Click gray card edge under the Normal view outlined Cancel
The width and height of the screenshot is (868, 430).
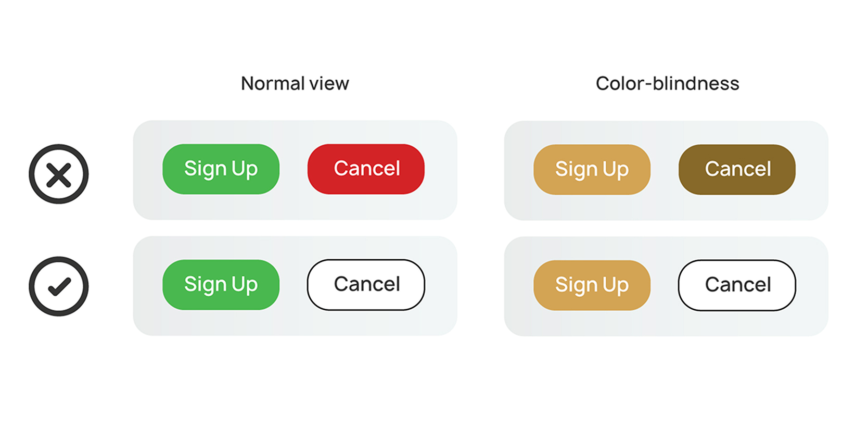coord(366,324)
